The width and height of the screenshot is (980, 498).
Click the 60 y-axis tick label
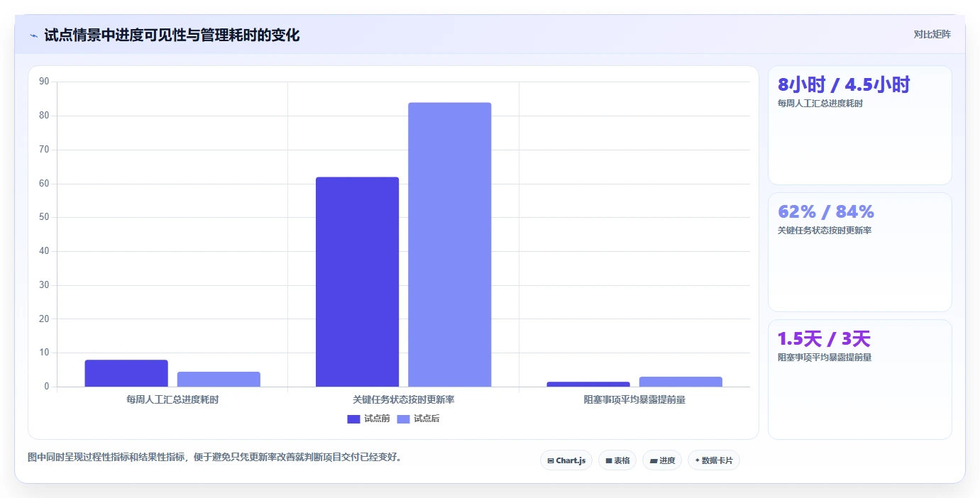(x=44, y=183)
